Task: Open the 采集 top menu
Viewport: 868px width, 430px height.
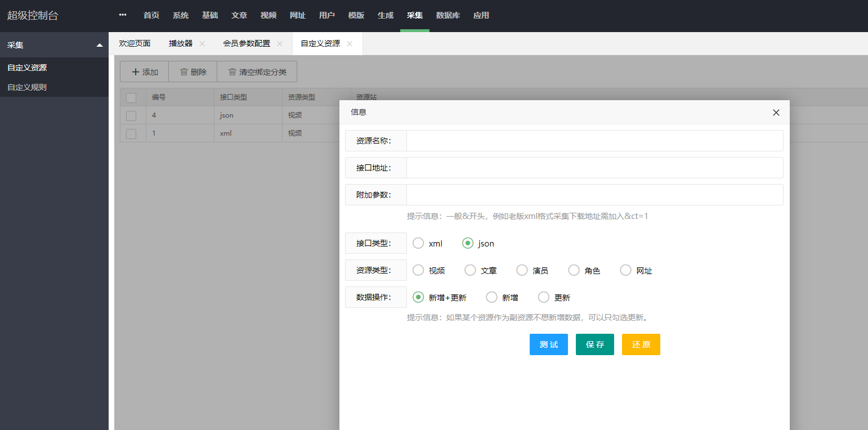Action: [415, 15]
